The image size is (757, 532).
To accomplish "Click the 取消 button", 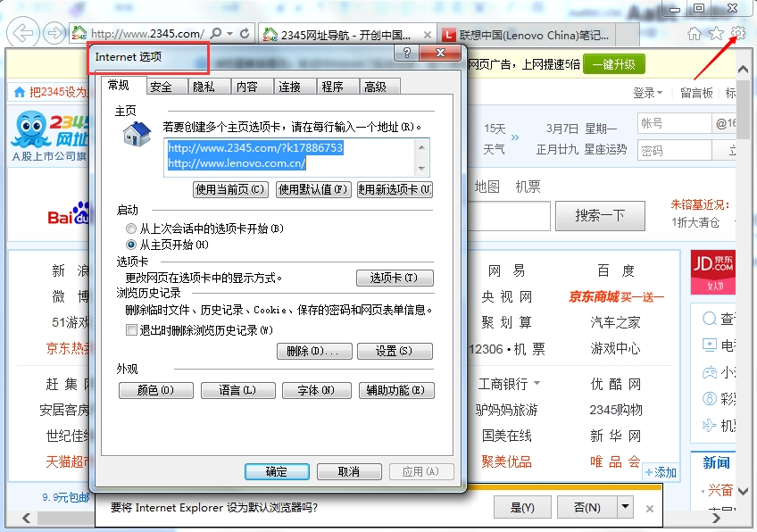I will [349, 471].
